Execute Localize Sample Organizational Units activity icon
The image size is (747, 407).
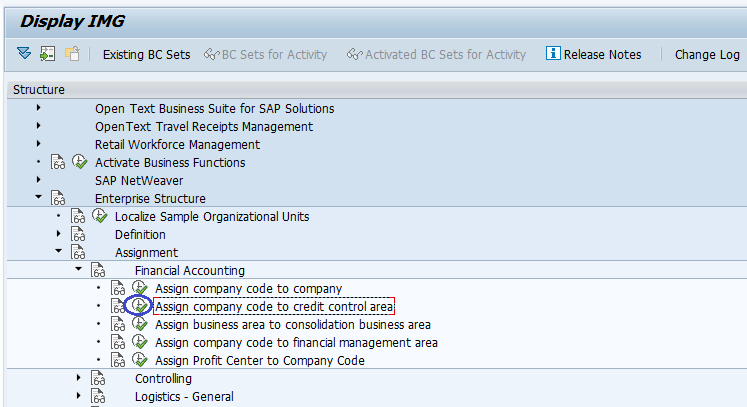[100, 216]
